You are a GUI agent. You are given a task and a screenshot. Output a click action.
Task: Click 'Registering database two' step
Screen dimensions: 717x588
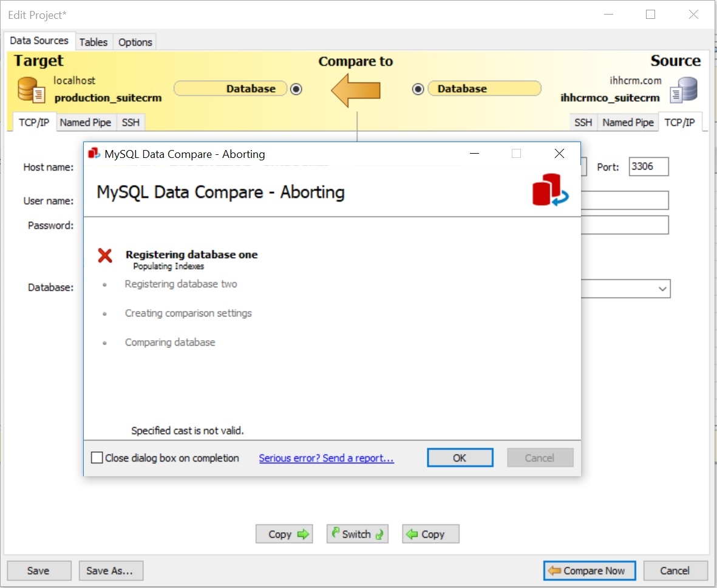coord(181,284)
